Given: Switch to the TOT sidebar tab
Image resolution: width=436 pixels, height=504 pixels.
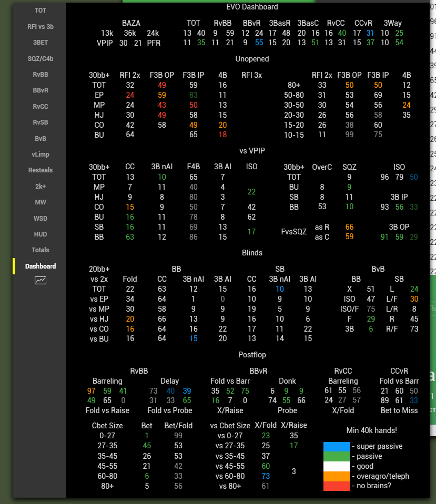Looking at the screenshot, I should [40, 11].
